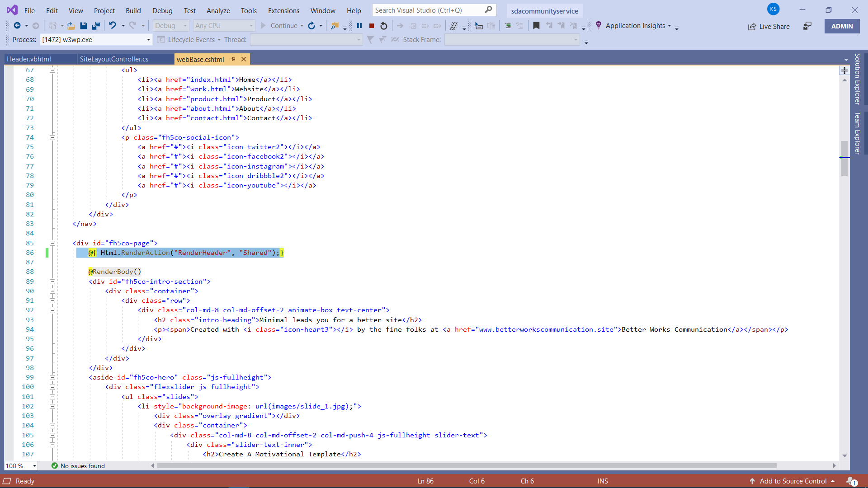Screen dimensions: 868x488
Task: Undo the last edit using the undo arrow
Action: pyautogui.click(x=113, y=26)
